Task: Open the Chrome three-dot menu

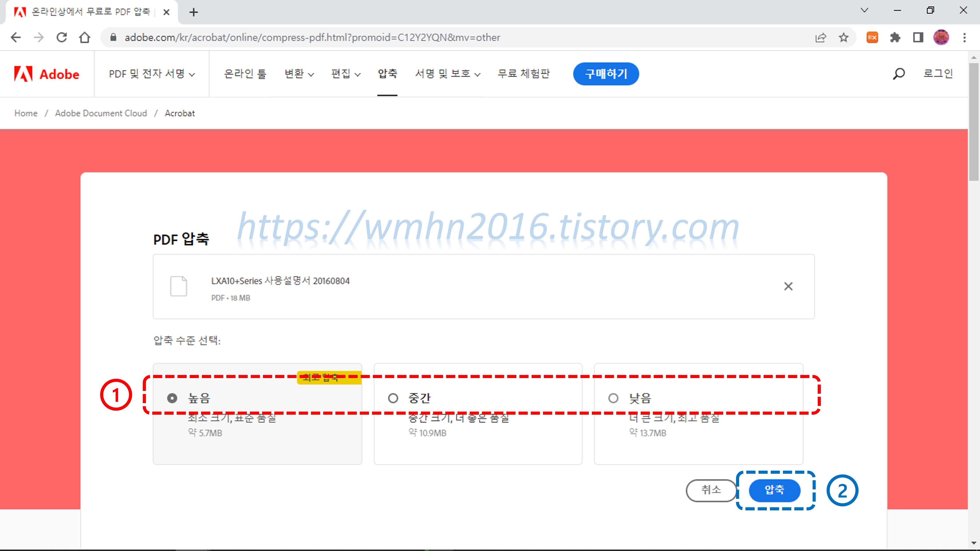Action: coord(964,37)
